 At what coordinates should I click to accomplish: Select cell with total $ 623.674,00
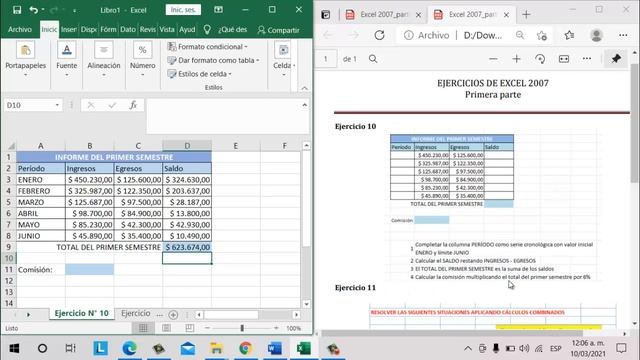[187, 247]
